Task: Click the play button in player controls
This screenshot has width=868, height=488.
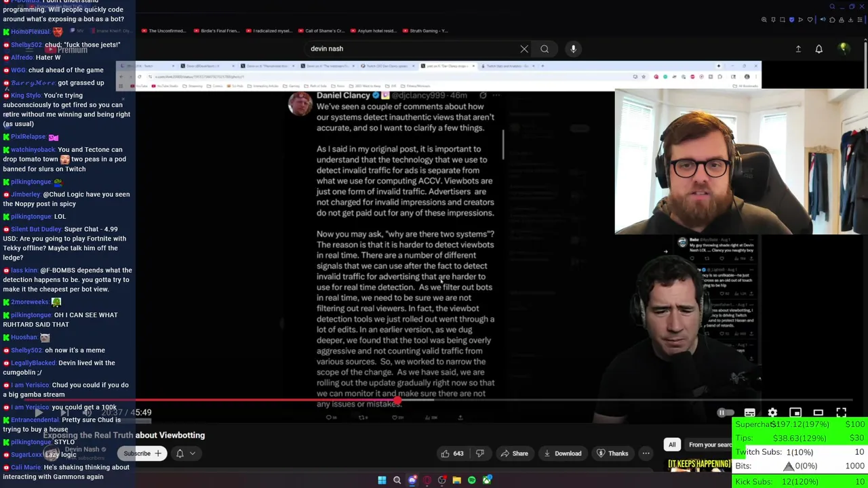Action: coord(39,412)
